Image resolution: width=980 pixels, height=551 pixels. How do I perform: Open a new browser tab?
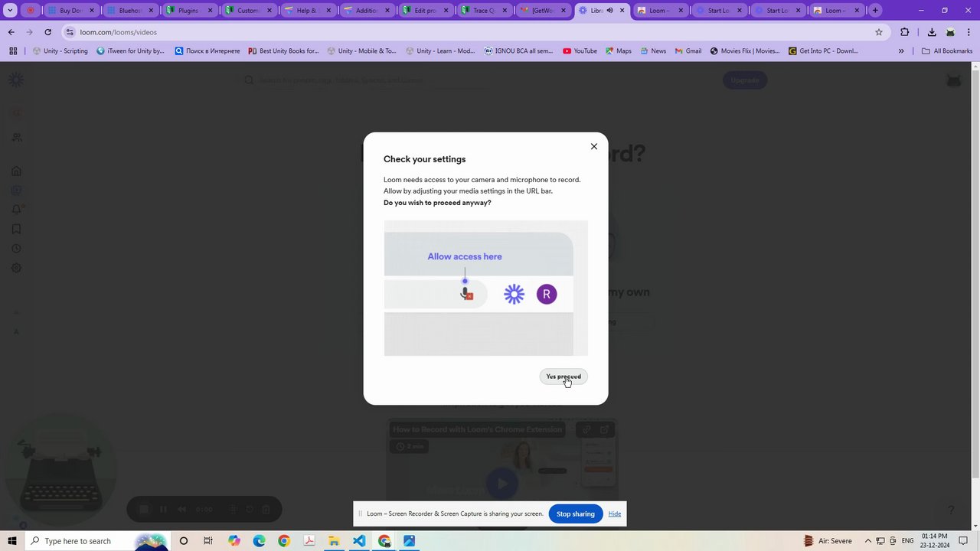875,11
